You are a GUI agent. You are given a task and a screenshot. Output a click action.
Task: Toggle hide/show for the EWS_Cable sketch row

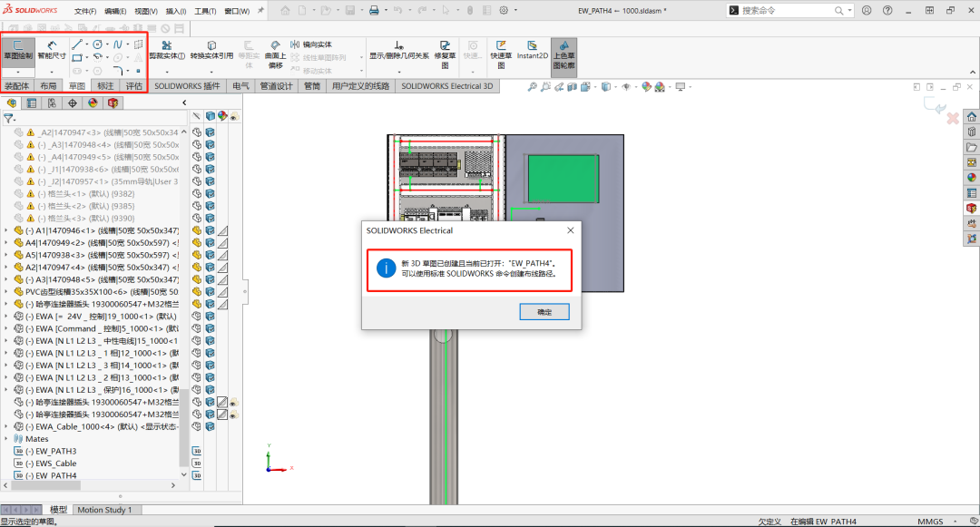196,464
